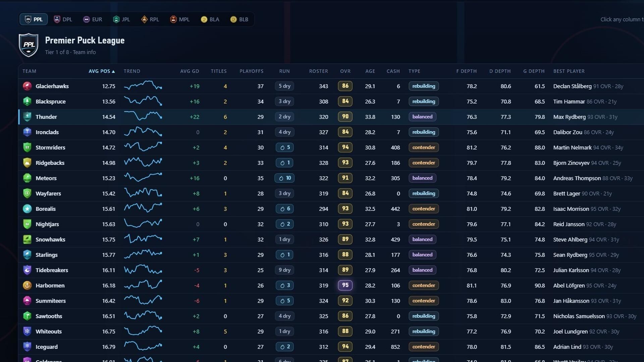This screenshot has height=362, width=644.
Task: Click Summiteers D depth value 83.0
Action: pyautogui.click(x=505, y=301)
